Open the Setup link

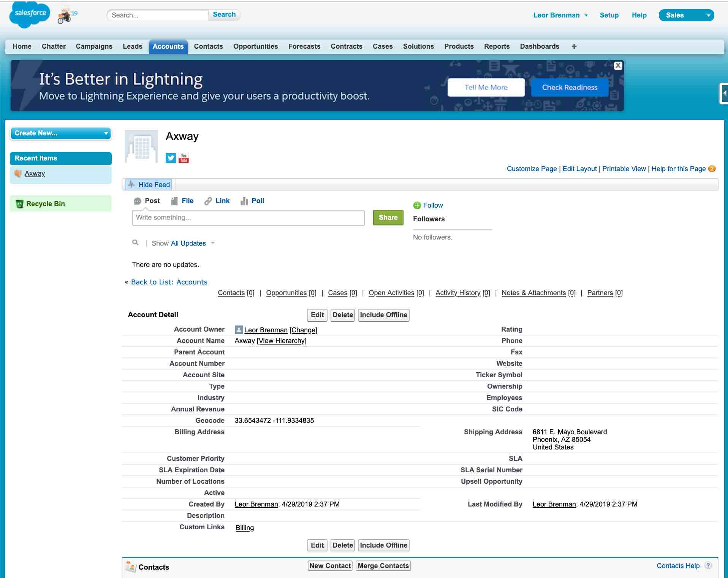tap(609, 15)
